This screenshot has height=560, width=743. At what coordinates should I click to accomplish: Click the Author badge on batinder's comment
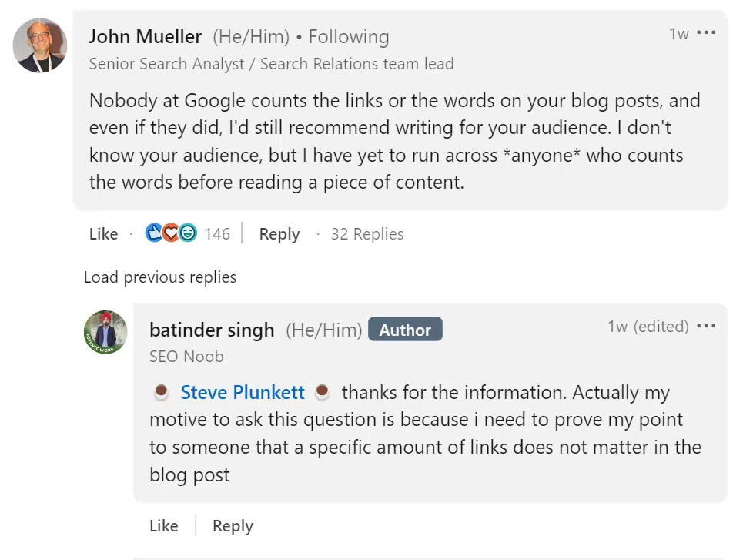pyautogui.click(x=405, y=329)
